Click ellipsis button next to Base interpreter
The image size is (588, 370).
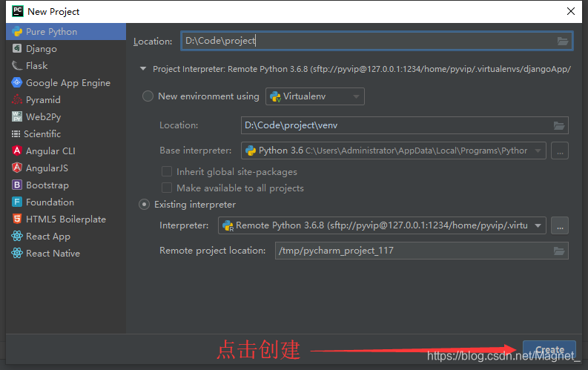(560, 151)
